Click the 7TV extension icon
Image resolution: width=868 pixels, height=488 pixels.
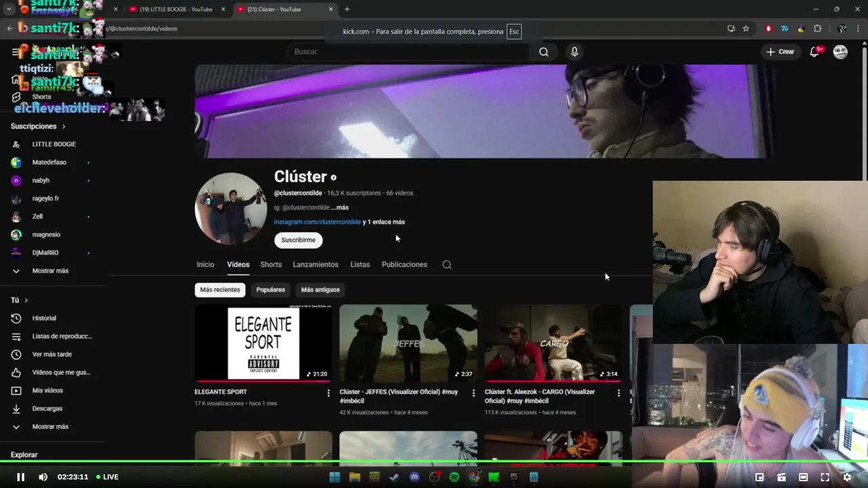785,28
